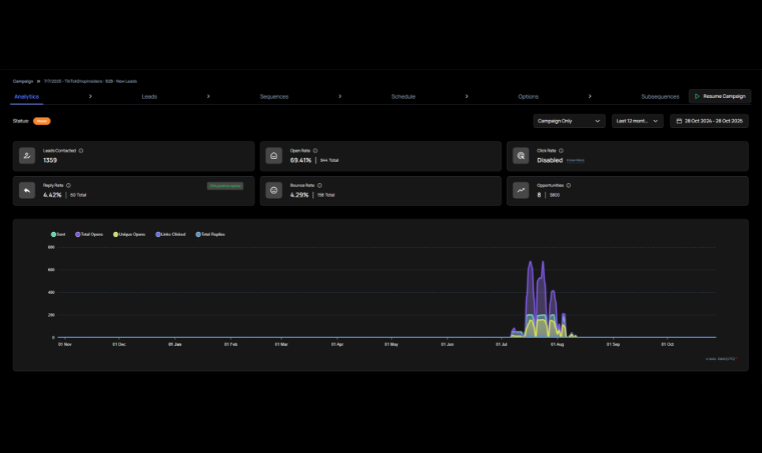Open the Options tab
This screenshot has width=762, height=453.
[528, 97]
